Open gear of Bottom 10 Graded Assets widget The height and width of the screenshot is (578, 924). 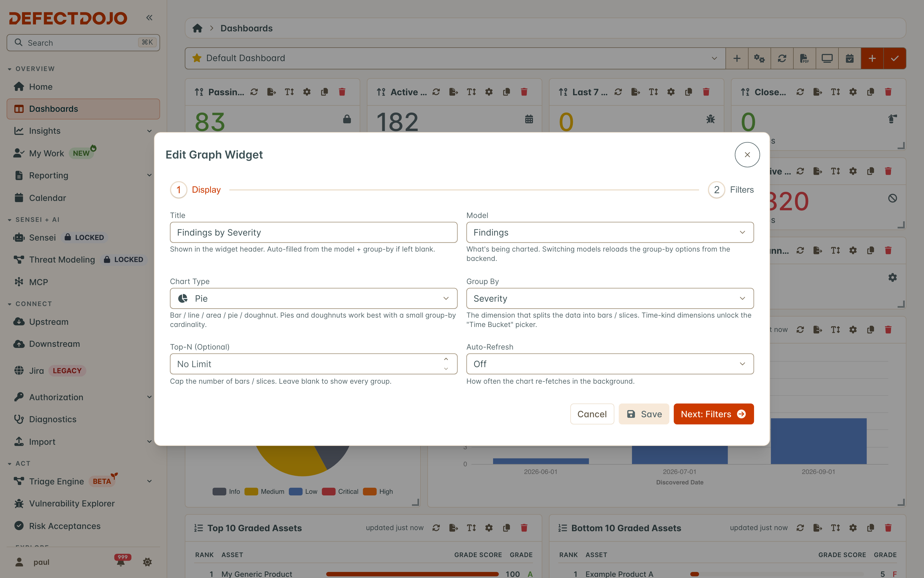tap(853, 528)
